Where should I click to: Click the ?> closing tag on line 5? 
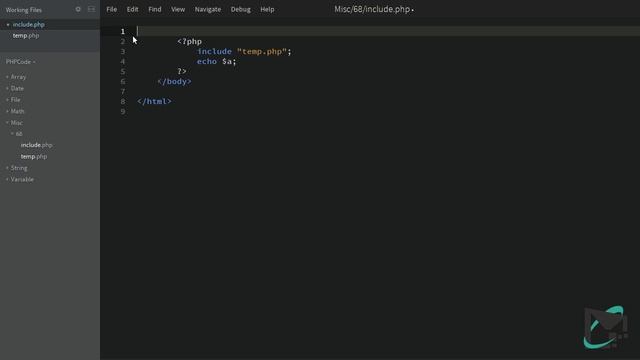point(182,71)
